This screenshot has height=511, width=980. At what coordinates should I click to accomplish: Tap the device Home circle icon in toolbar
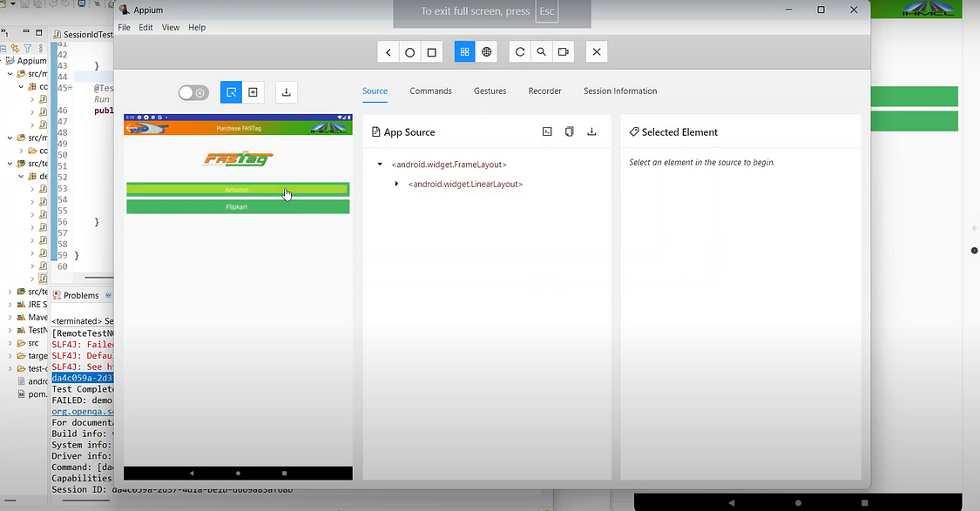click(410, 52)
